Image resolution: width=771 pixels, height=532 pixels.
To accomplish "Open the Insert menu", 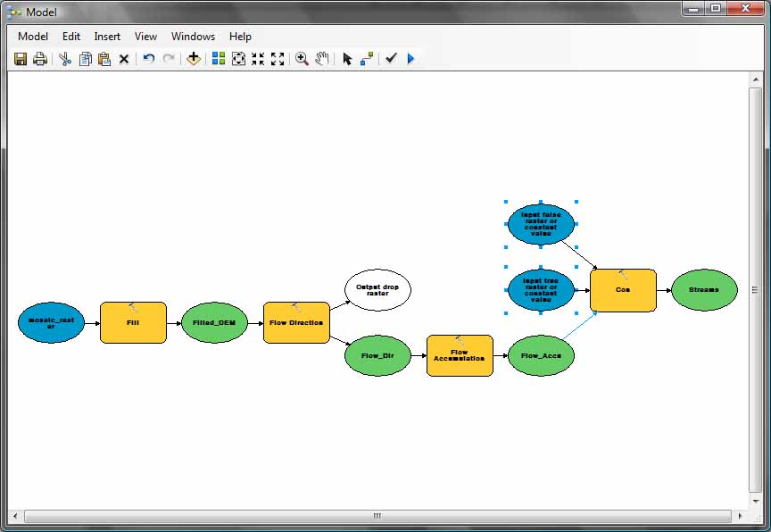I will [x=107, y=37].
